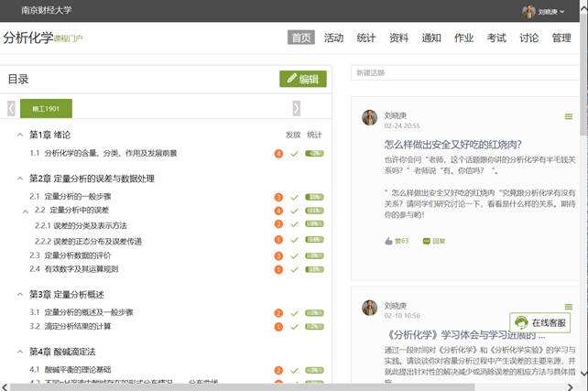Go to the 作业 navigation tab

(463, 38)
